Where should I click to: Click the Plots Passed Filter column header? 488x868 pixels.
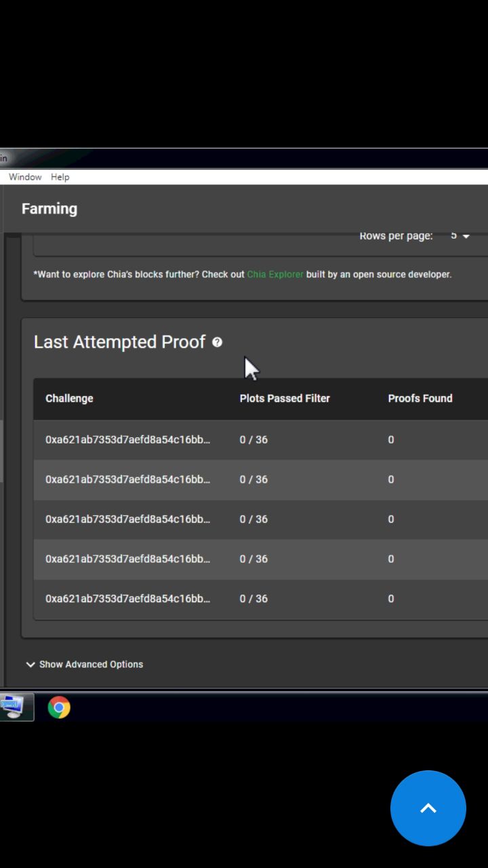[x=285, y=398]
